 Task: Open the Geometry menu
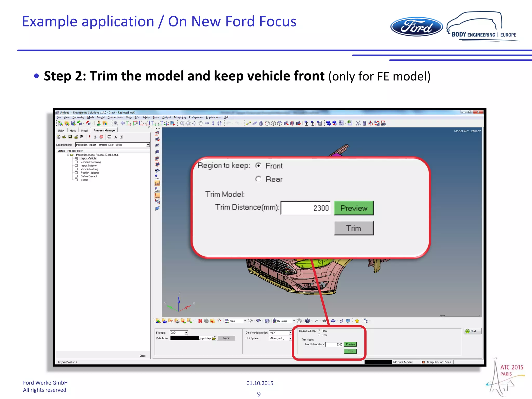click(78, 117)
